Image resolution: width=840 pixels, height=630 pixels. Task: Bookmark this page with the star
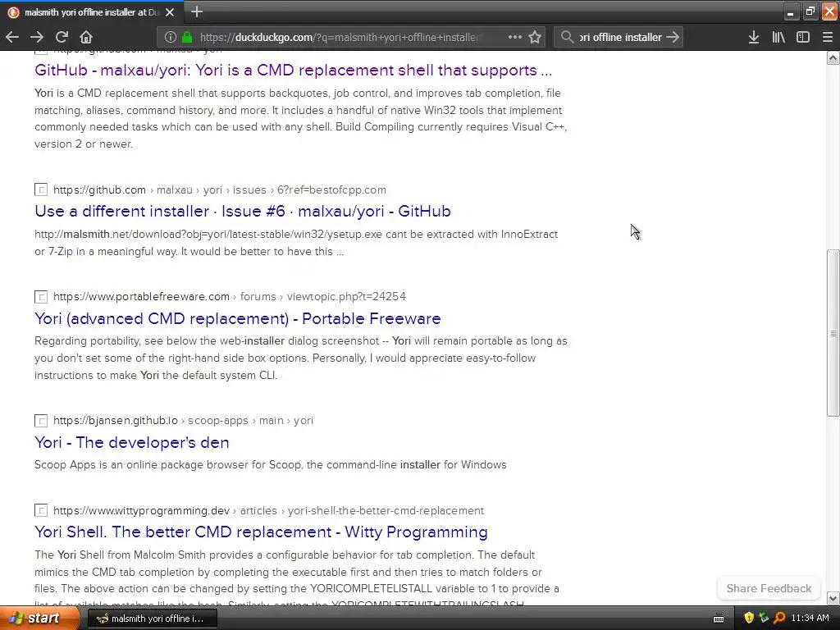pyautogui.click(x=535, y=37)
